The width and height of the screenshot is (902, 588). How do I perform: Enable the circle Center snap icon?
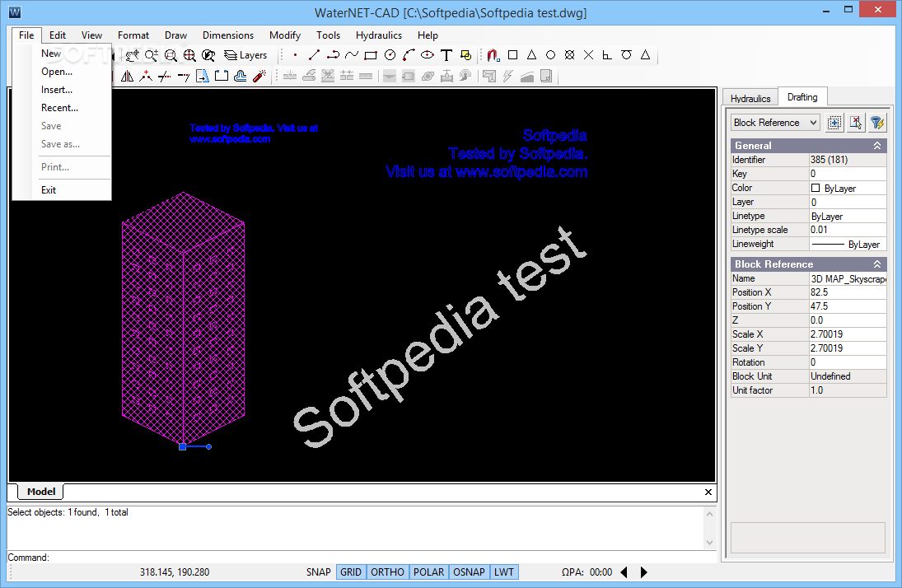coord(550,55)
